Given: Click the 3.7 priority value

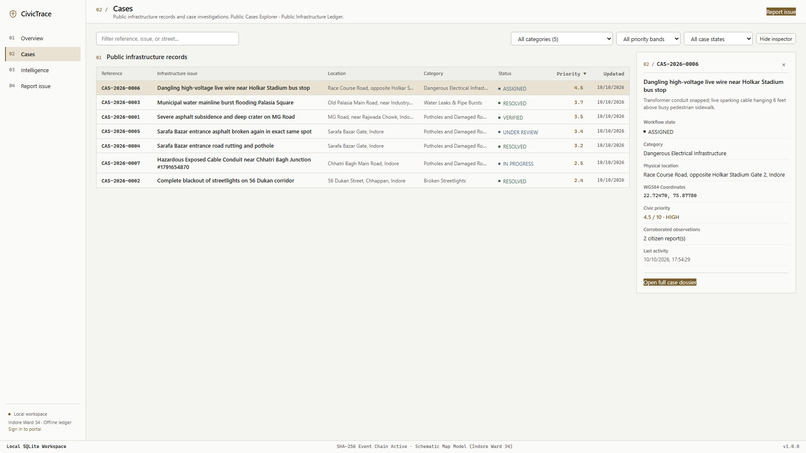Looking at the screenshot, I should coord(578,102).
